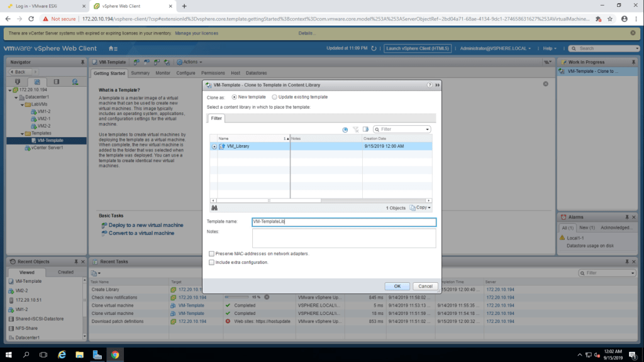Click the export list icon beside filter box
644x362 pixels.
pos(365,129)
